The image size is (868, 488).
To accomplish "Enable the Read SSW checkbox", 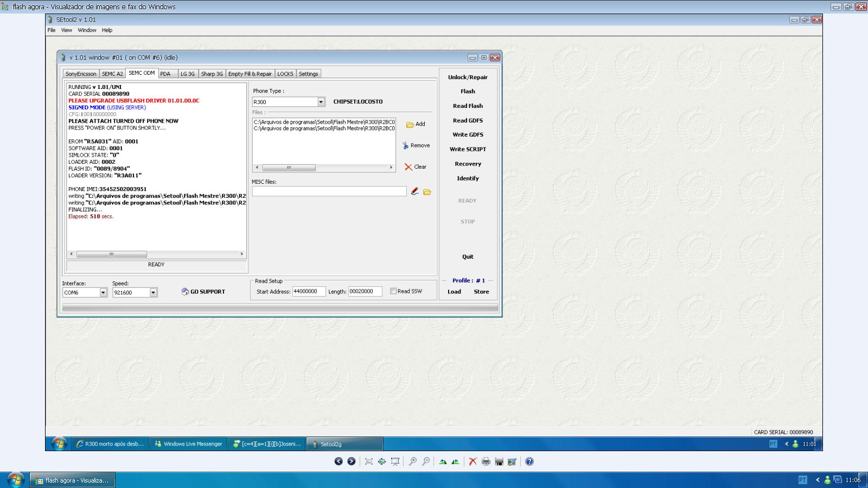I will 393,291.
